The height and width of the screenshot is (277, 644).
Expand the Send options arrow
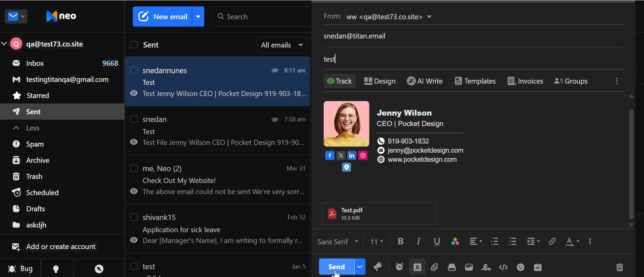pos(360,267)
